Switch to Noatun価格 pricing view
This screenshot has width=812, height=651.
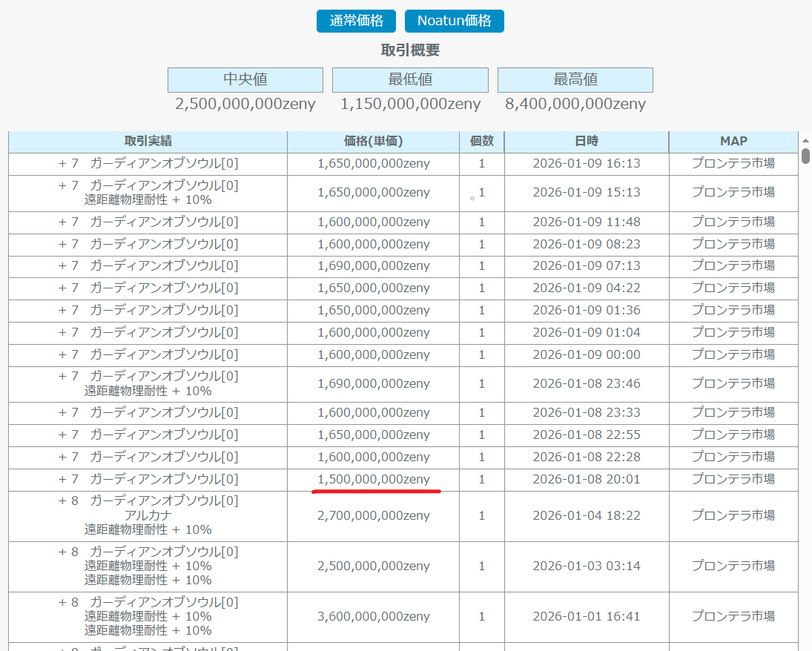(454, 21)
